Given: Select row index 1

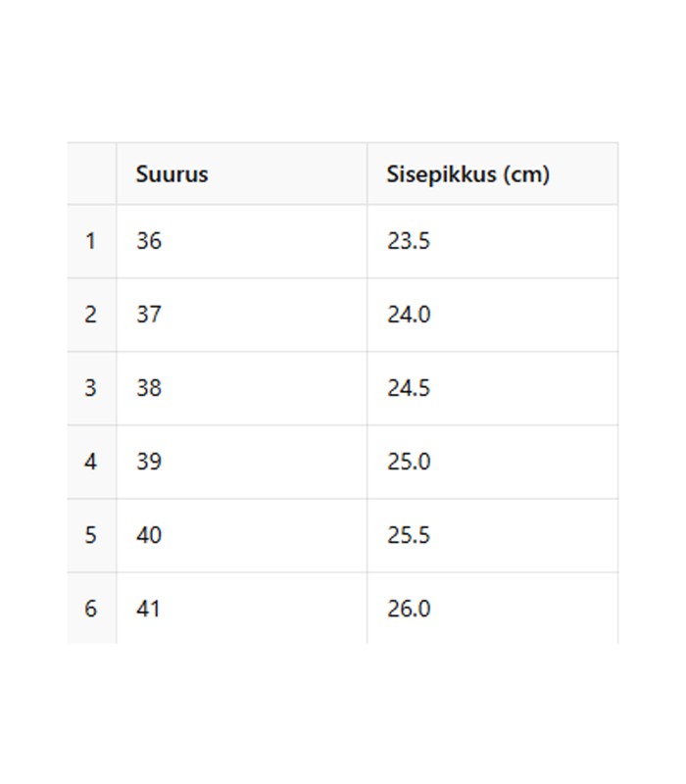Looking at the screenshot, I should [91, 241].
